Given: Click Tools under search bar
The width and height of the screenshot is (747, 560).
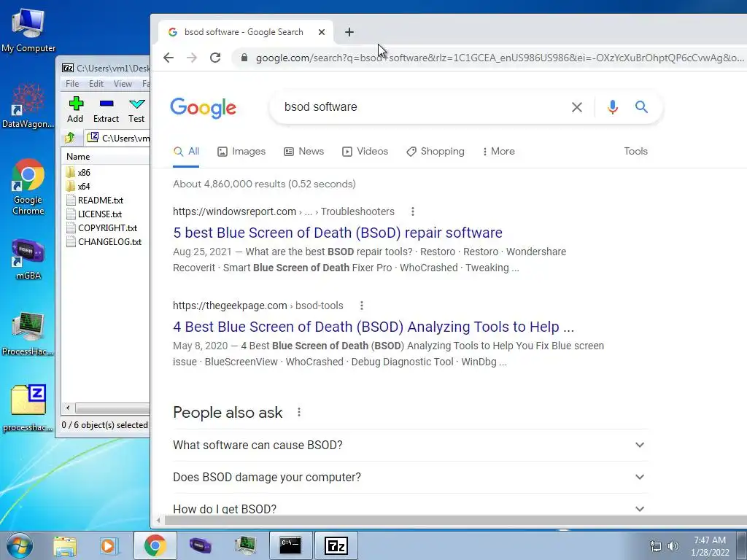Looking at the screenshot, I should click(x=635, y=152).
